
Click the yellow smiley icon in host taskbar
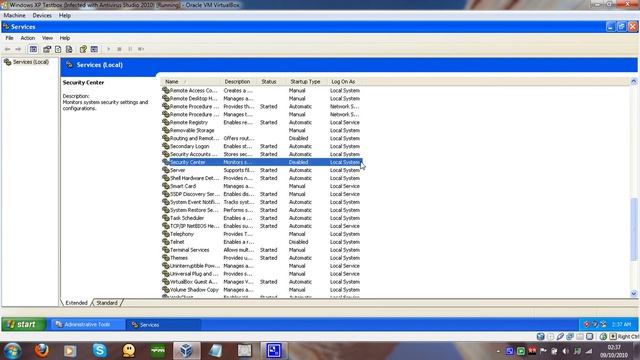(x=129, y=350)
